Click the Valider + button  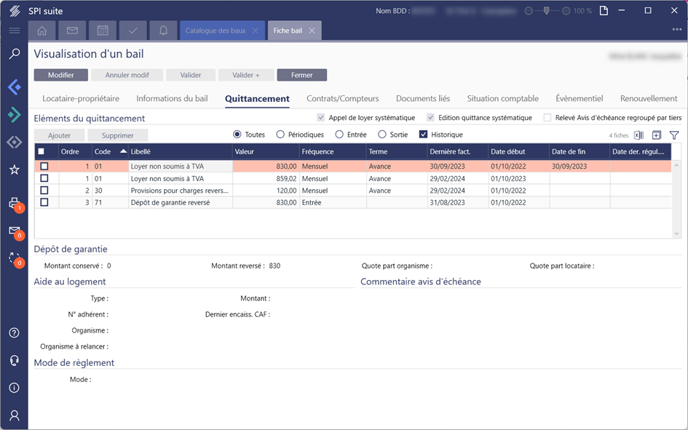(246, 75)
